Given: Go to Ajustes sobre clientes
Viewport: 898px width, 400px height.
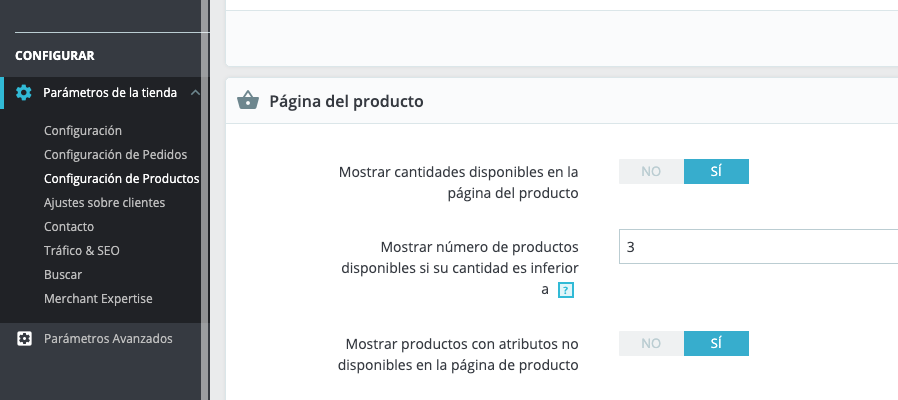Looking at the screenshot, I should click(x=104, y=202).
